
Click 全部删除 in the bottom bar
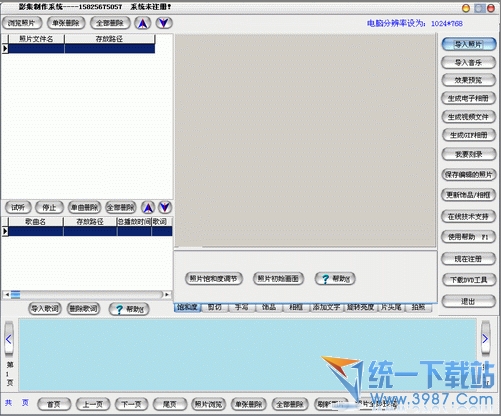tap(290, 404)
